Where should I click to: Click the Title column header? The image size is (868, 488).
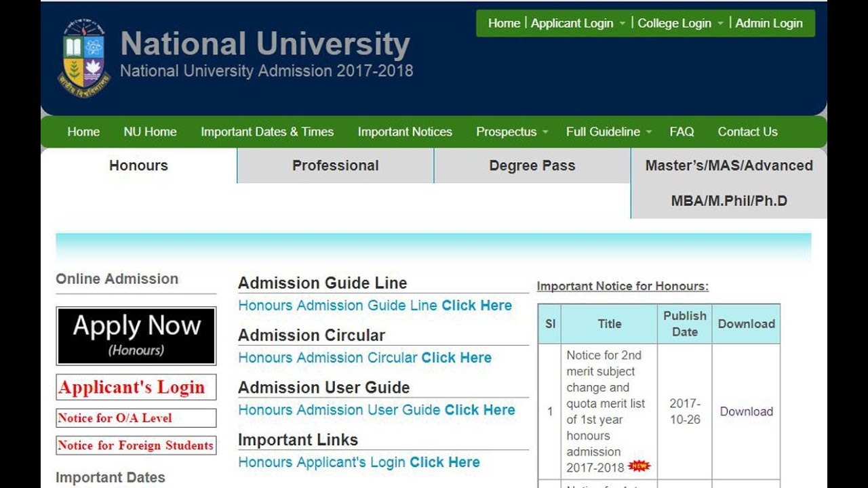609,324
